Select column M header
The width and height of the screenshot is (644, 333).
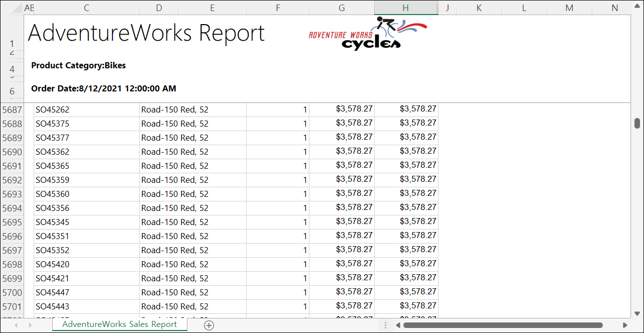569,8
